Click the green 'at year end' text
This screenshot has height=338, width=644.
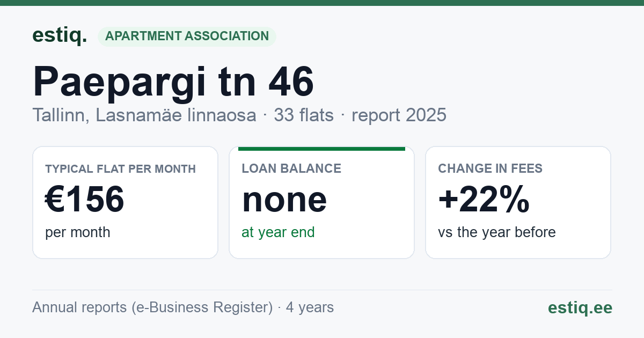click(278, 232)
